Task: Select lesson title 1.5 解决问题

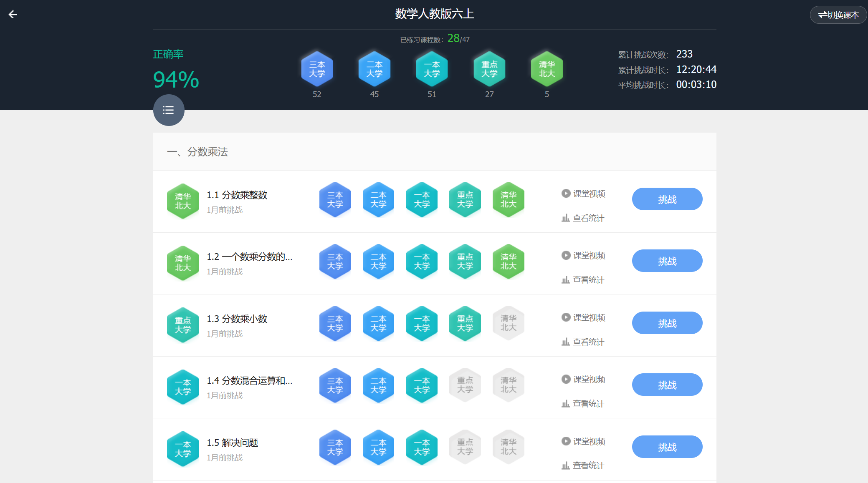Action: pos(232,443)
